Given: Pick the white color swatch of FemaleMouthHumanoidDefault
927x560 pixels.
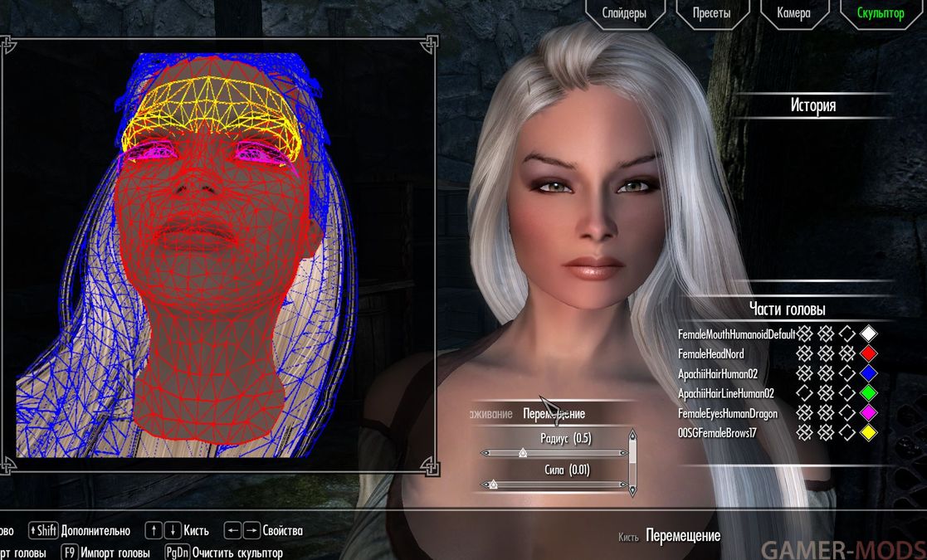Looking at the screenshot, I should [x=868, y=334].
